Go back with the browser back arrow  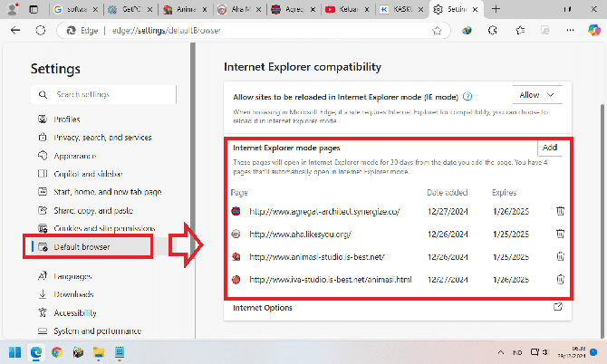15,30
